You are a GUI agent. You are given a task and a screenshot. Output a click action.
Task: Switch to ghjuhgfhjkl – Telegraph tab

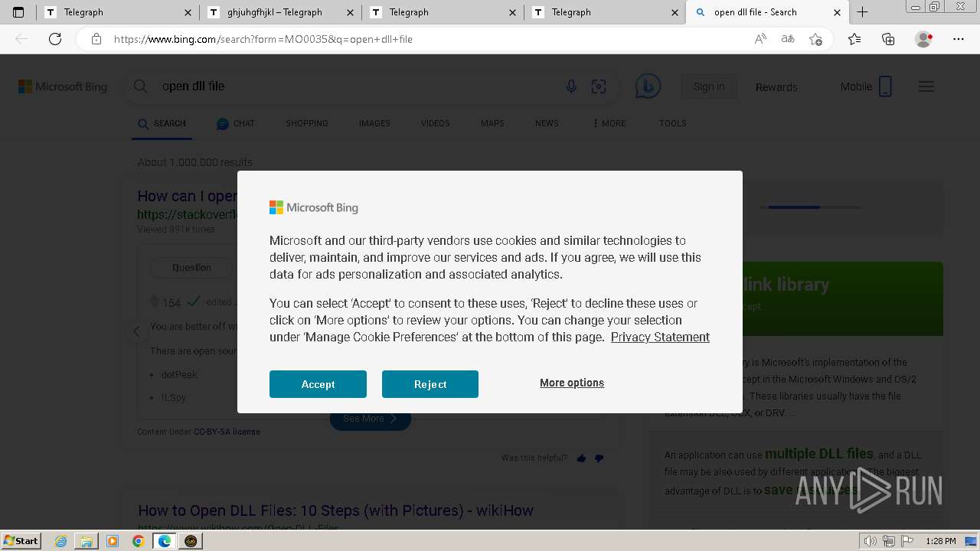pyautogui.click(x=280, y=12)
